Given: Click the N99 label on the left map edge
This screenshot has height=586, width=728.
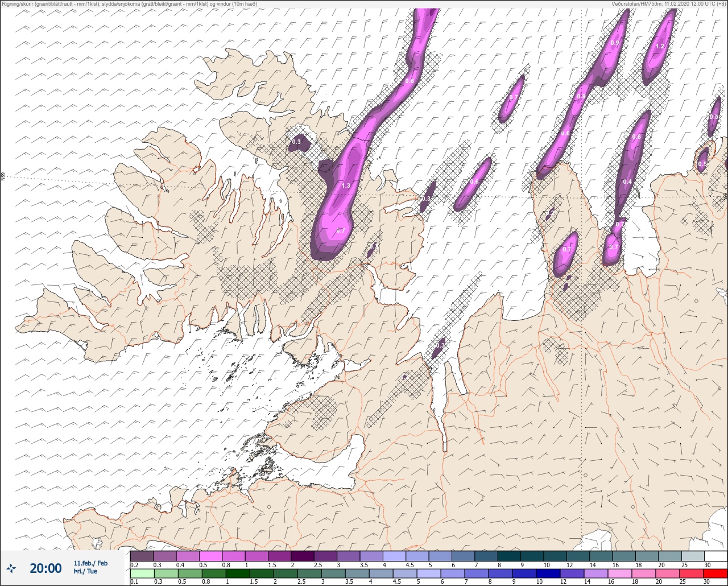Looking at the screenshot, I should pyautogui.click(x=3, y=177).
